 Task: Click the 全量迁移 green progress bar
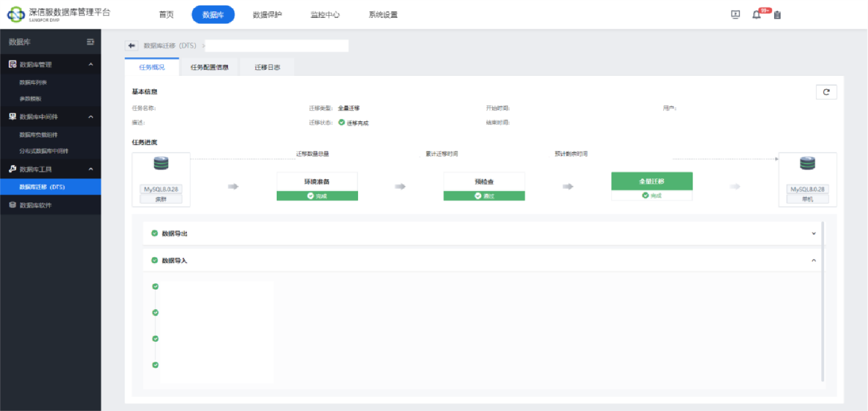click(x=651, y=181)
